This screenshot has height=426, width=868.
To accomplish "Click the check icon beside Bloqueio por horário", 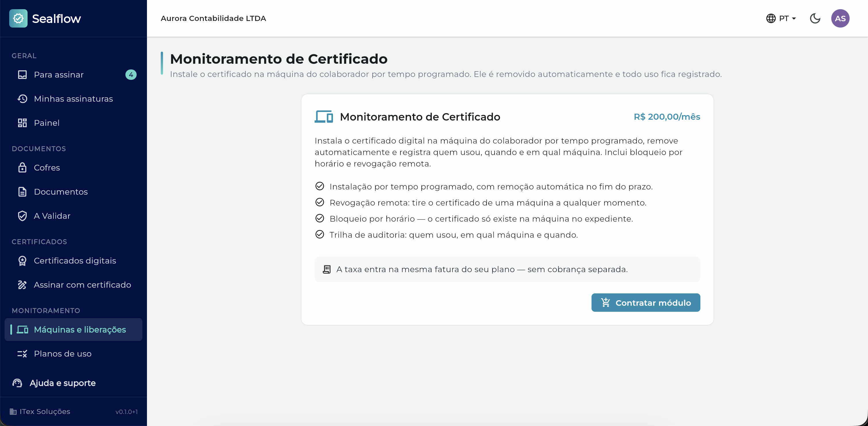I will coord(319,218).
